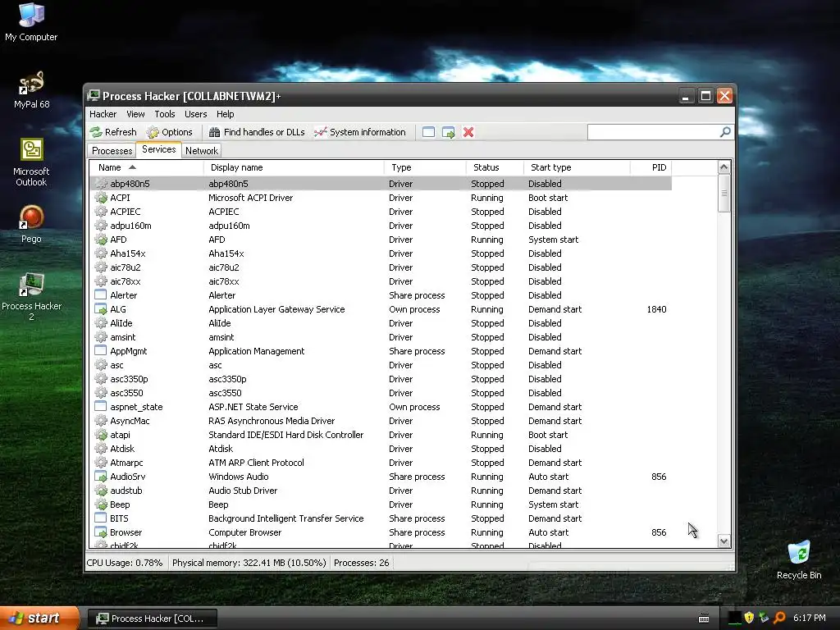Open Find handles or DLLs
This screenshot has width=840, height=630.
(257, 132)
